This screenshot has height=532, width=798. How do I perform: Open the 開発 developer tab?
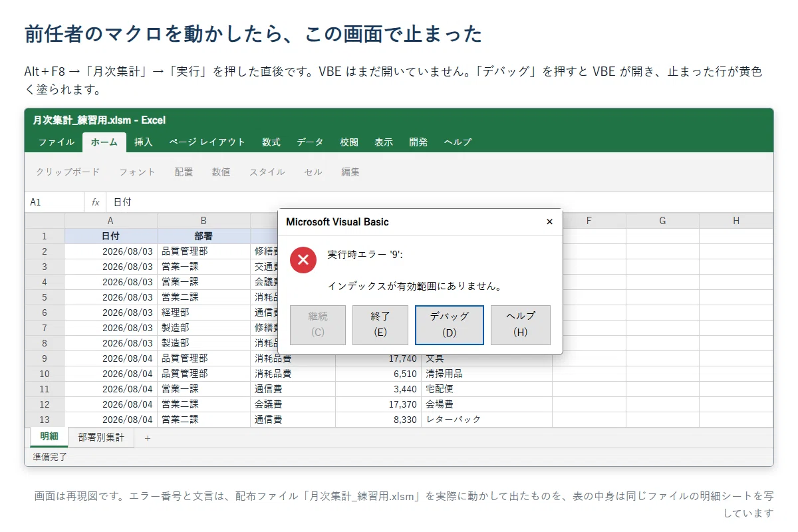click(418, 142)
